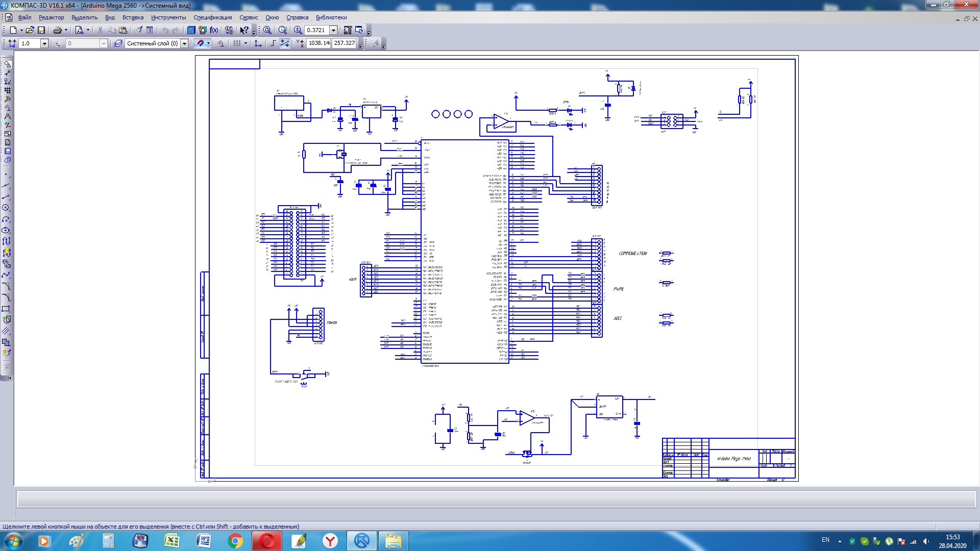Viewport: 980px width, 551px height.
Task: Activate the What's This help cursor icon
Action: click(x=244, y=30)
